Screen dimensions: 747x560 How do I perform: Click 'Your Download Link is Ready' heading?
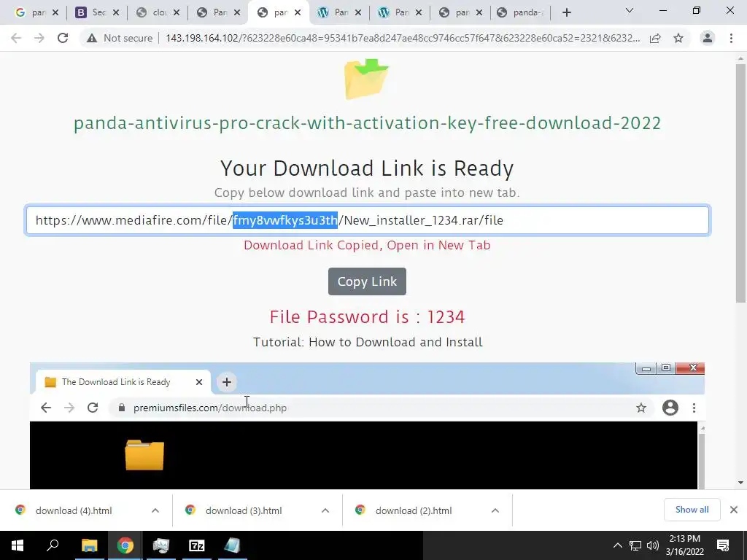click(x=367, y=168)
